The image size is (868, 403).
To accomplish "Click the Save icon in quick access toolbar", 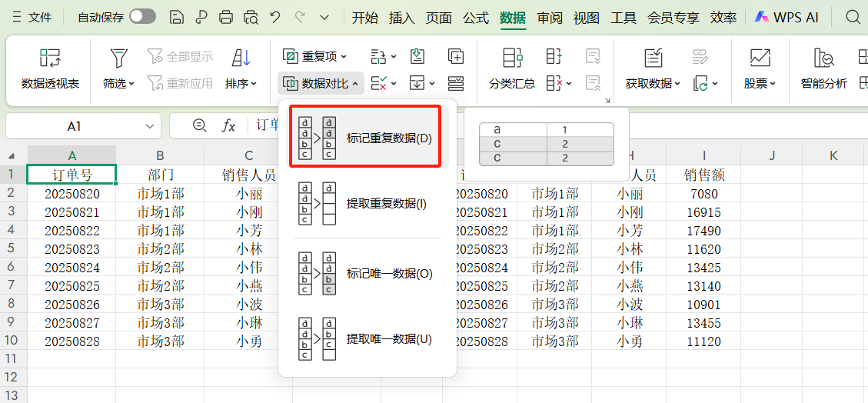I will pyautogui.click(x=176, y=17).
